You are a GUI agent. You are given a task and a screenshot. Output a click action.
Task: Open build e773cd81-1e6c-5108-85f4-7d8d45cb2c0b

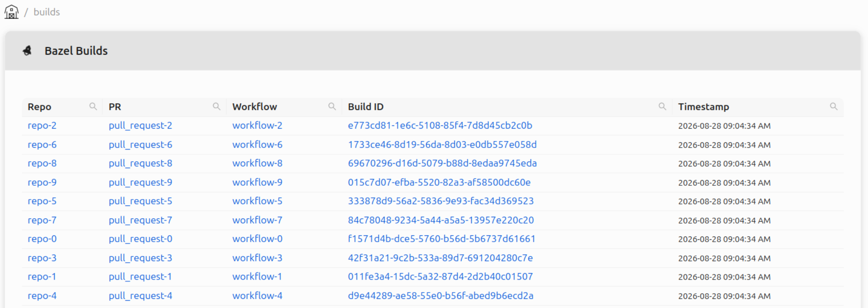point(440,125)
